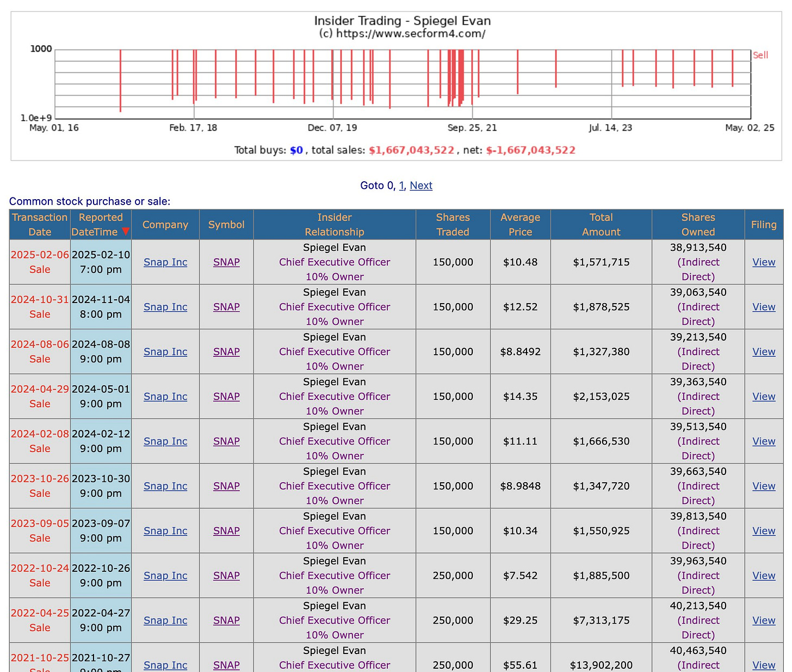Click the total amount $13,902,200 cell
Screen dimensions: 792x672
(601, 658)
